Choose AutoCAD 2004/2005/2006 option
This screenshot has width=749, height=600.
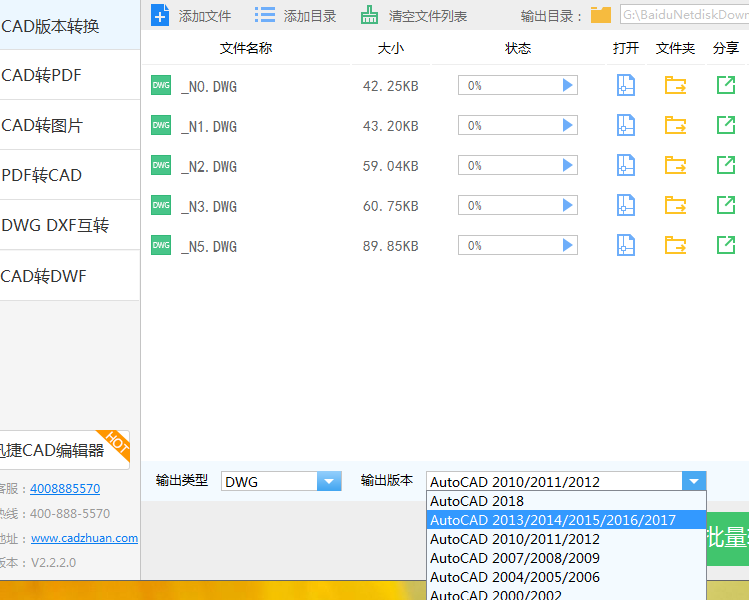click(x=566, y=577)
